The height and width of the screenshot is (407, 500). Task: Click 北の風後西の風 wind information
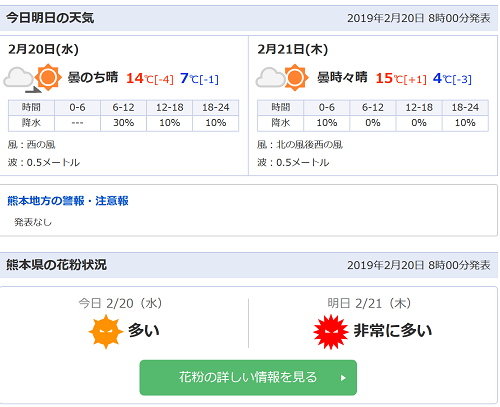point(309,145)
